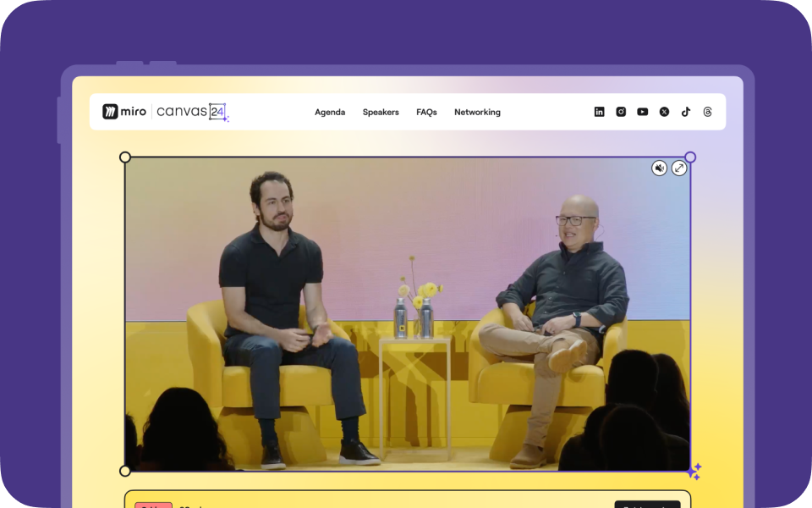Expand the video to fullscreen
Viewport: 812px width, 508px height.
tap(679, 168)
